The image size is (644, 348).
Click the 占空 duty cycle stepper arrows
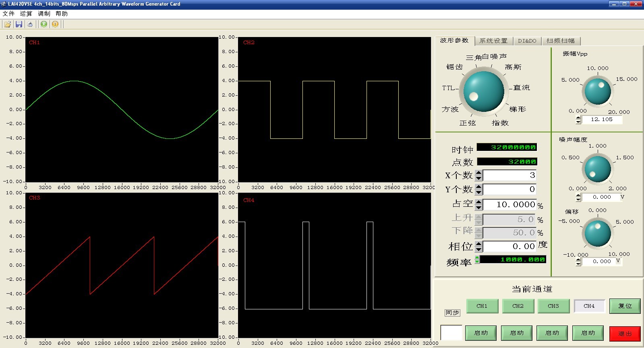click(478, 205)
